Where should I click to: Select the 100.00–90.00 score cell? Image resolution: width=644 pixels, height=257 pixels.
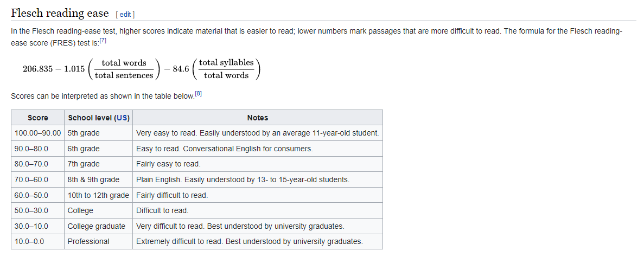[x=38, y=133]
